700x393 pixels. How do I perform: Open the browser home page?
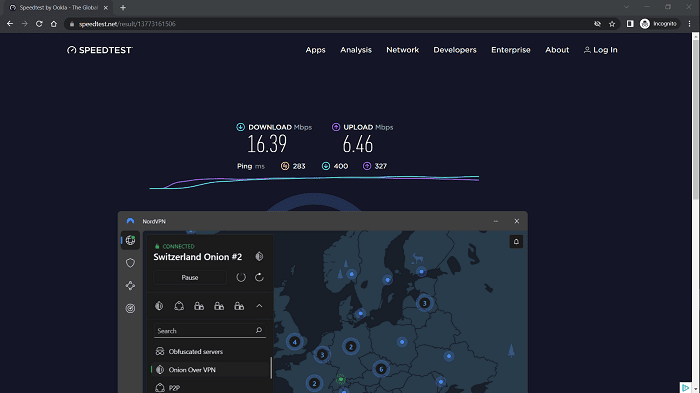[54, 24]
